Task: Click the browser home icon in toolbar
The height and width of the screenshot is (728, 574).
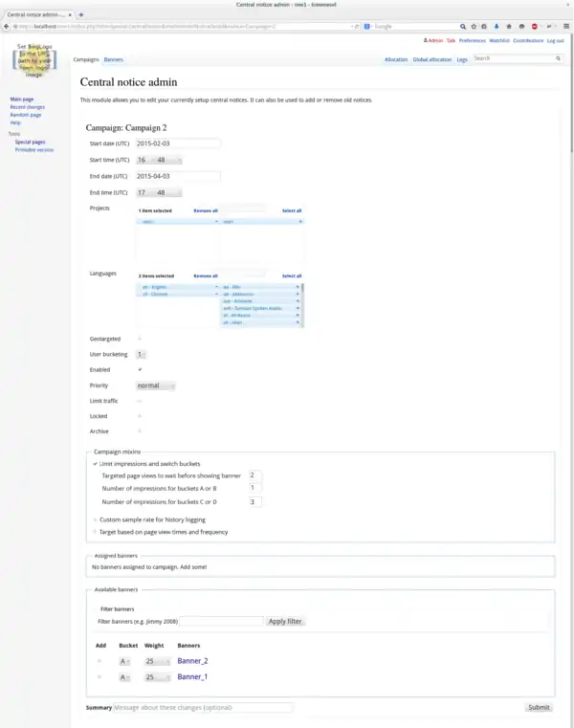Action: pyautogui.click(x=507, y=27)
